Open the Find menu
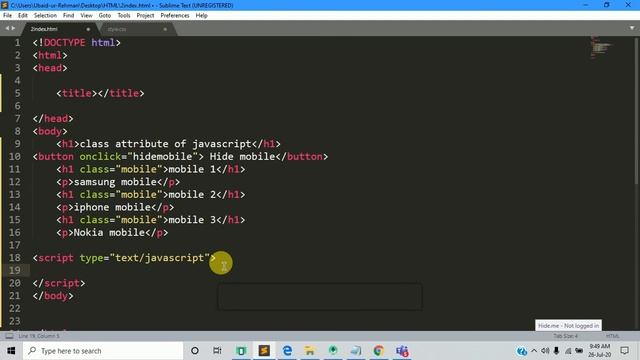The height and width of the screenshot is (360, 640). pyautogui.click(x=68, y=16)
